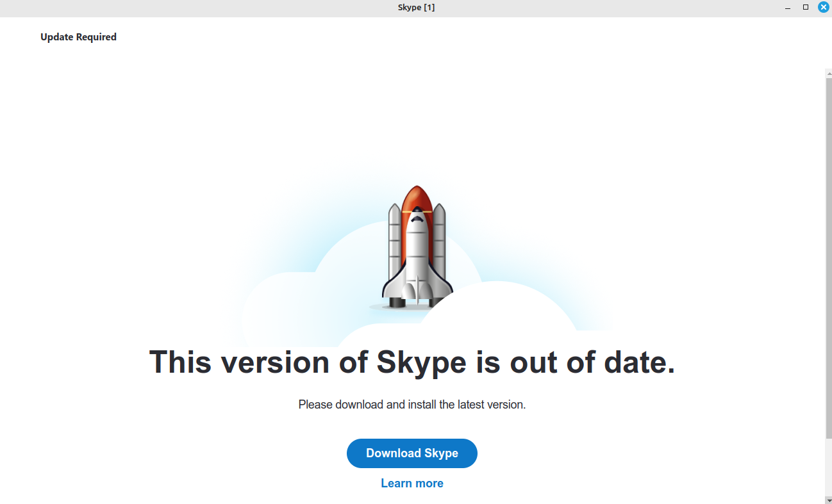Click the Download Skype button
The width and height of the screenshot is (832, 504).
(x=412, y=453)
